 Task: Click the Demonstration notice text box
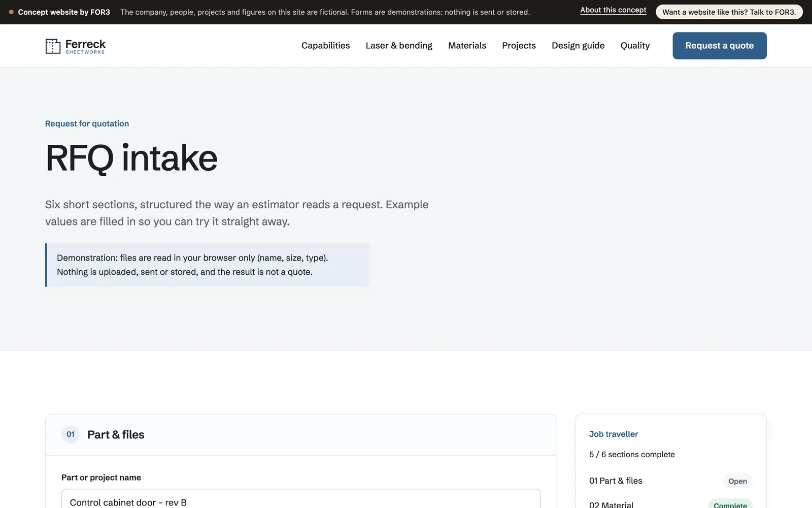click(x=207, y=265)
